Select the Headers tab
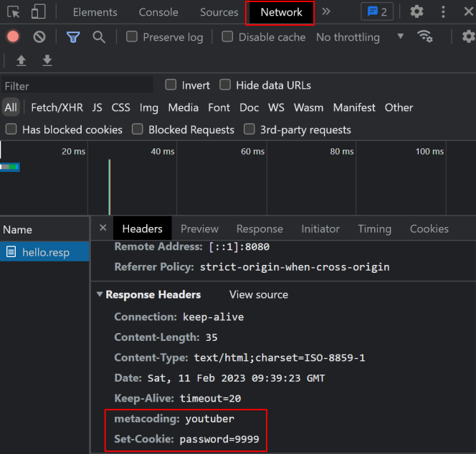476x454 pixels. pyautogui.click(x=142, y=228)
